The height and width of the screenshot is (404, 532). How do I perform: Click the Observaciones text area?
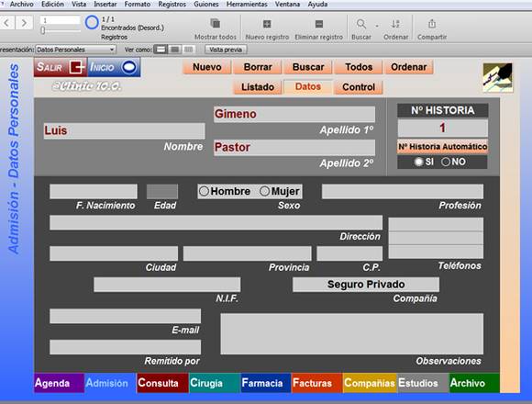[352, 334]
